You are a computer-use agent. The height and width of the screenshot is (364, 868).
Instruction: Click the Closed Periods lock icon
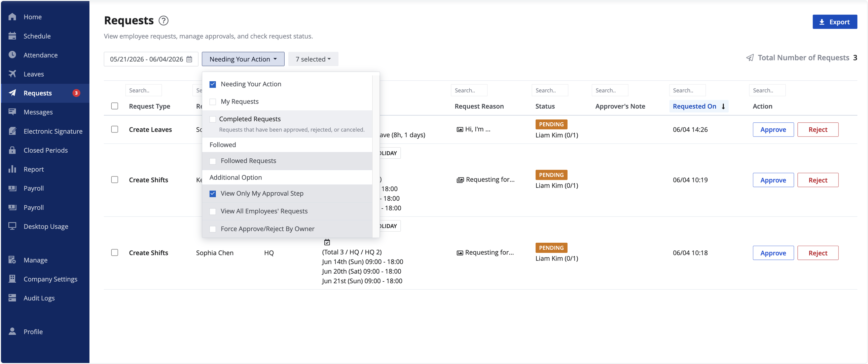[12, 150]
